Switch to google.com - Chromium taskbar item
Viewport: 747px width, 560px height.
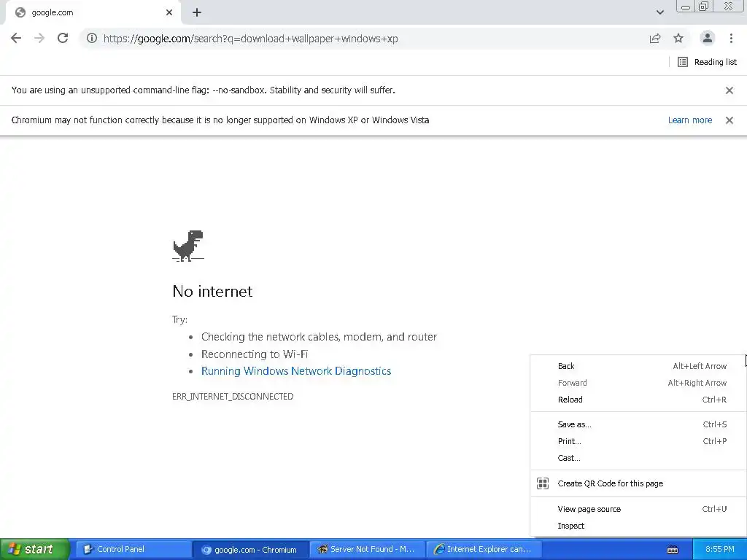tap(251, 550)
